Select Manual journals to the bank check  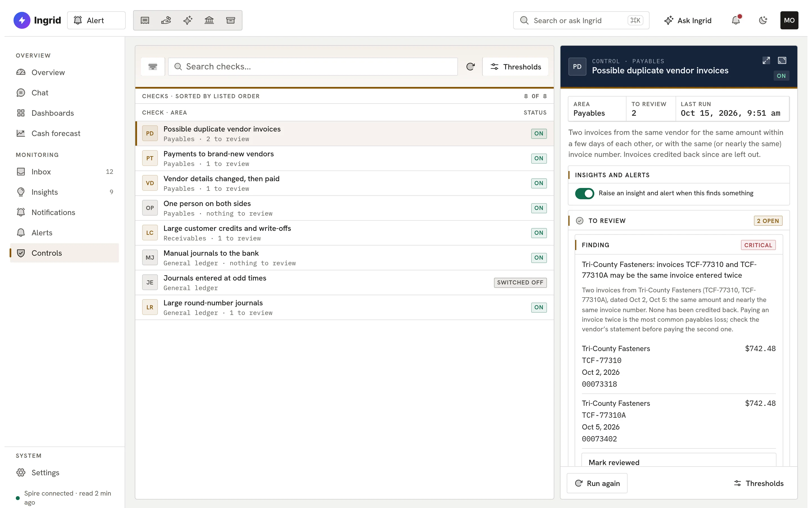(x=344, y=258)
